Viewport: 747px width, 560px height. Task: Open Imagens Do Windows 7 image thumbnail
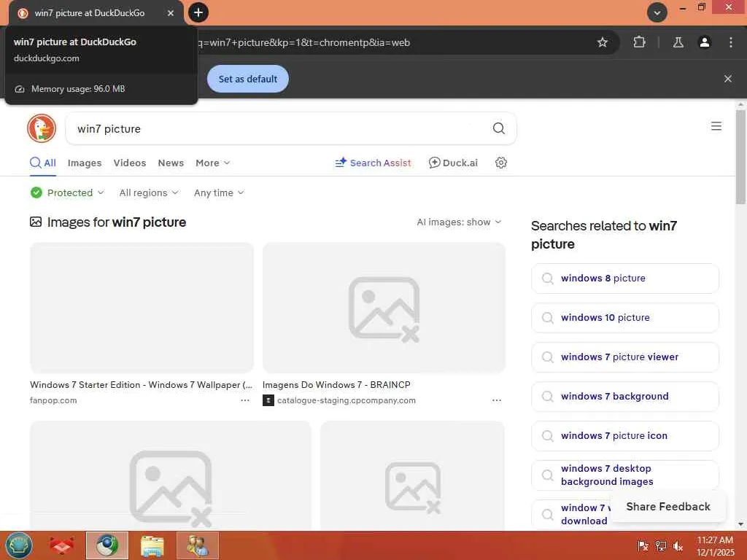click(384, 308)
